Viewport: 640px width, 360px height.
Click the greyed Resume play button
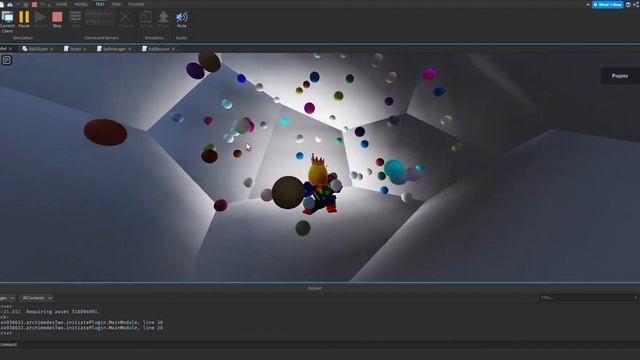[x=40, y=20]
